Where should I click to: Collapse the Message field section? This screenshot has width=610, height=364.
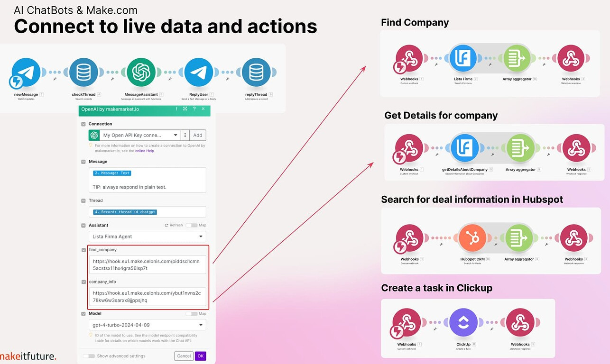(83, 162)
